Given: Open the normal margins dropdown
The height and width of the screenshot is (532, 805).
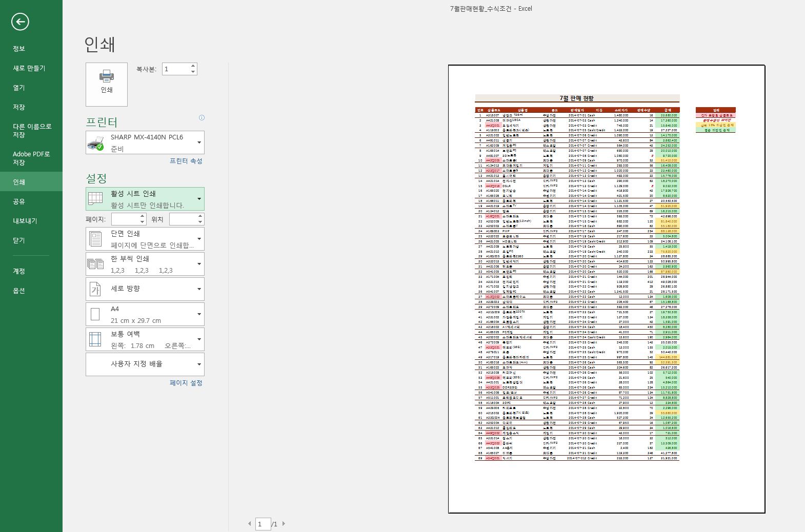Looking at the screenshot, I should (145, 339).
